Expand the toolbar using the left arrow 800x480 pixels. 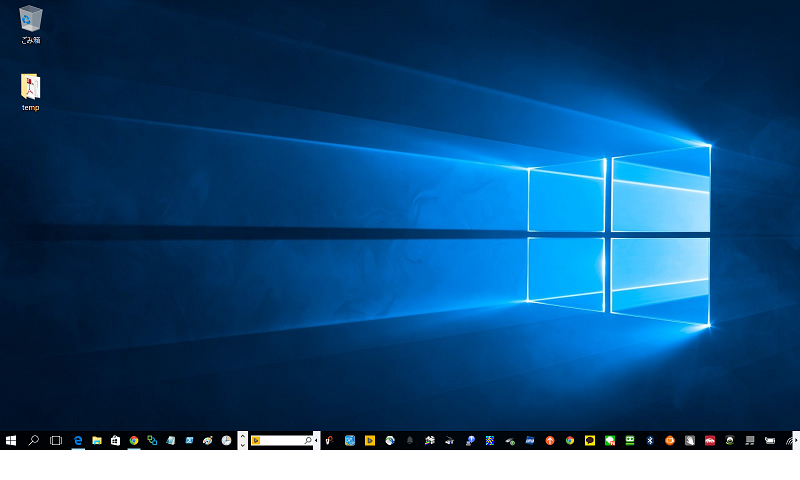coord(316,440)
